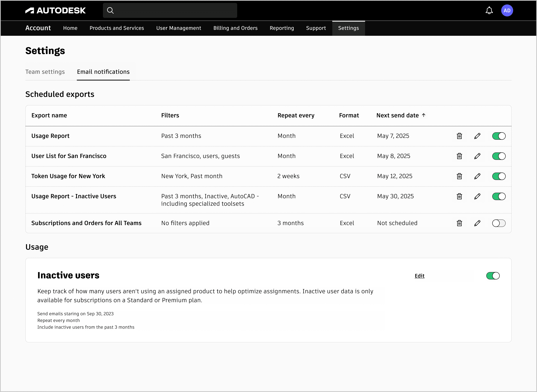Toggle Token Usage for New York export
537x392 pixels.
coord(499,176)
